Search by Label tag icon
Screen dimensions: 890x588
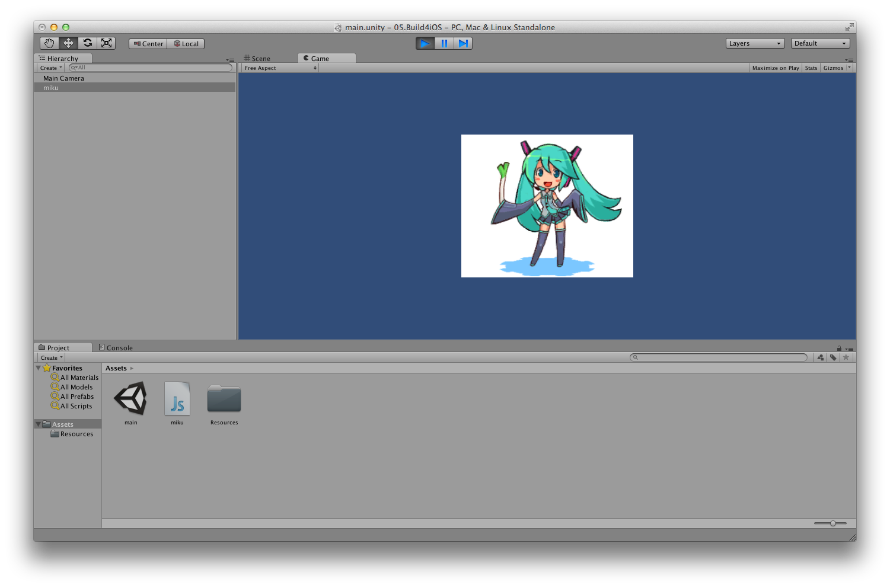pos(833,357)
